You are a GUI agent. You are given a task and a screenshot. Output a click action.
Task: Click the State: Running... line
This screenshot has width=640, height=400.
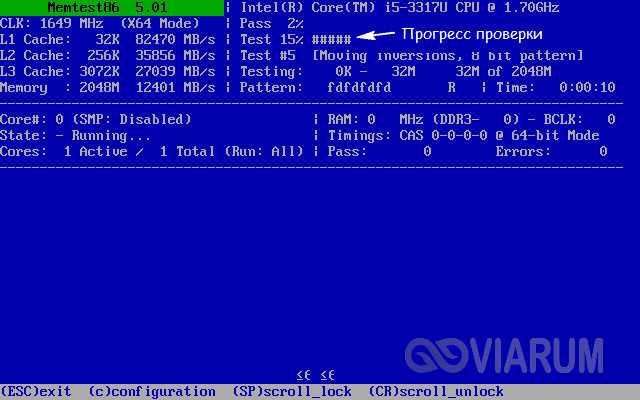(x=76, y=136)
